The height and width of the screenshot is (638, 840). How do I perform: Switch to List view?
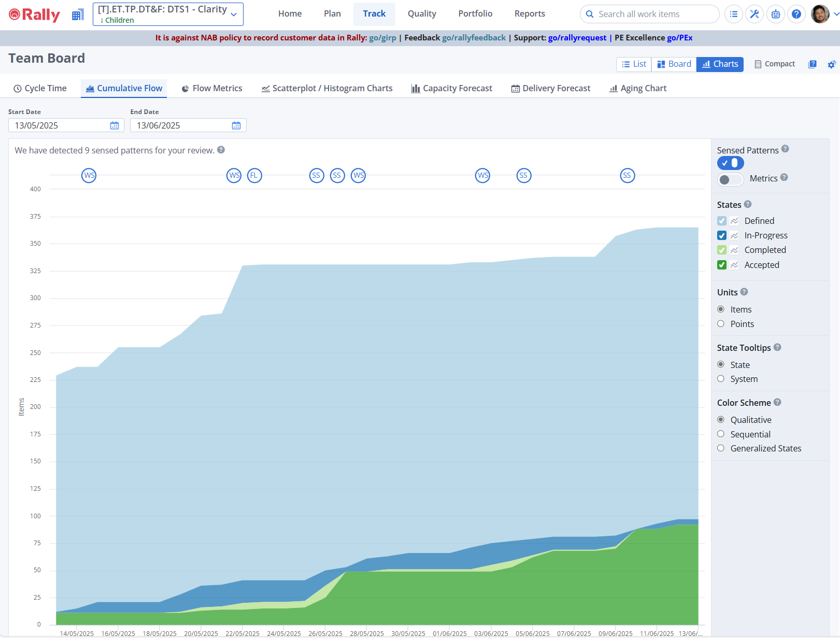[634, 64]
